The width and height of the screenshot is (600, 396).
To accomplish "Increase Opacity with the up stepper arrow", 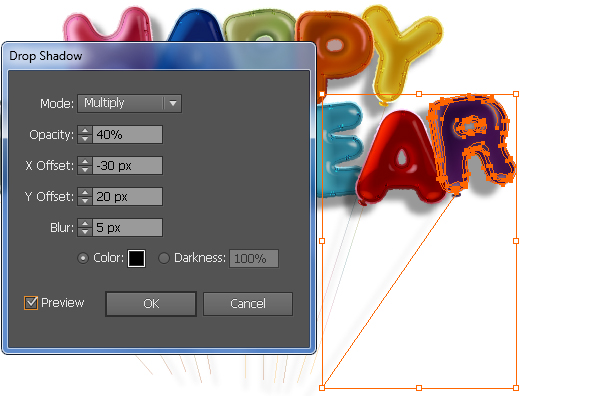I will (85, 130).
